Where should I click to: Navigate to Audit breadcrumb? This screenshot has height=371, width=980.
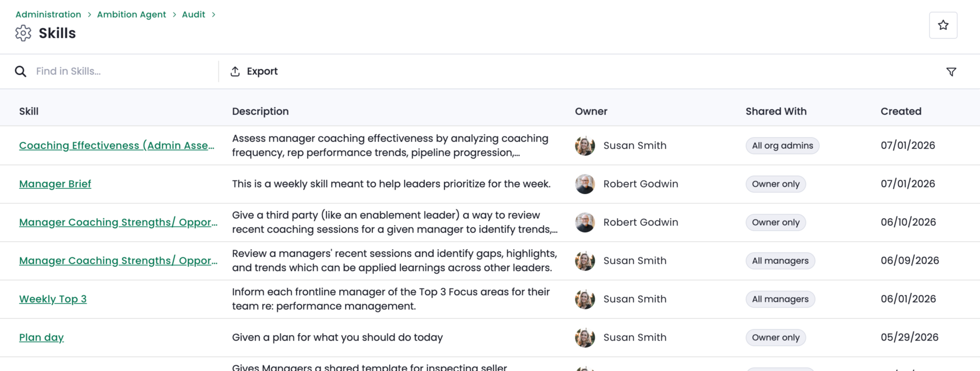click(193, 15)
